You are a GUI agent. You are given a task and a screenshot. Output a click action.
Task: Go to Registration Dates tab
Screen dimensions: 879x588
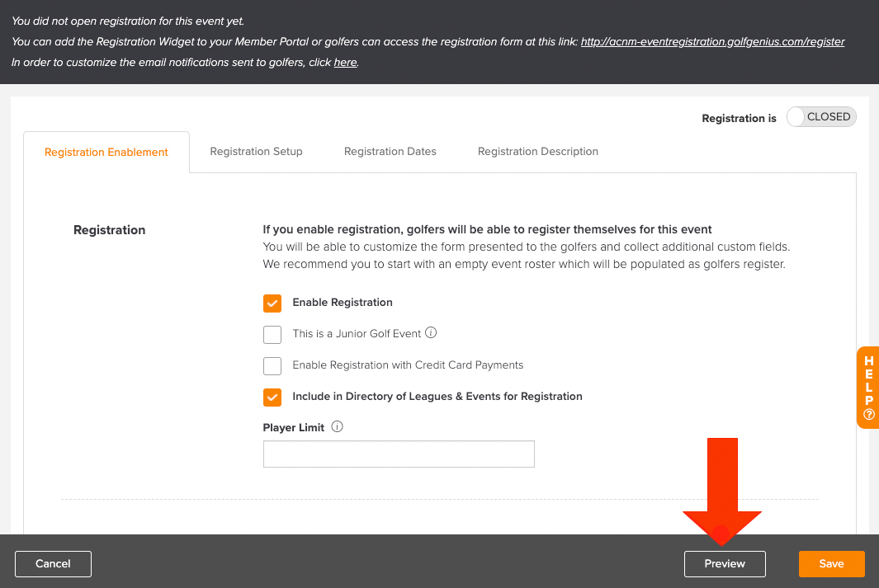(390, 151)
